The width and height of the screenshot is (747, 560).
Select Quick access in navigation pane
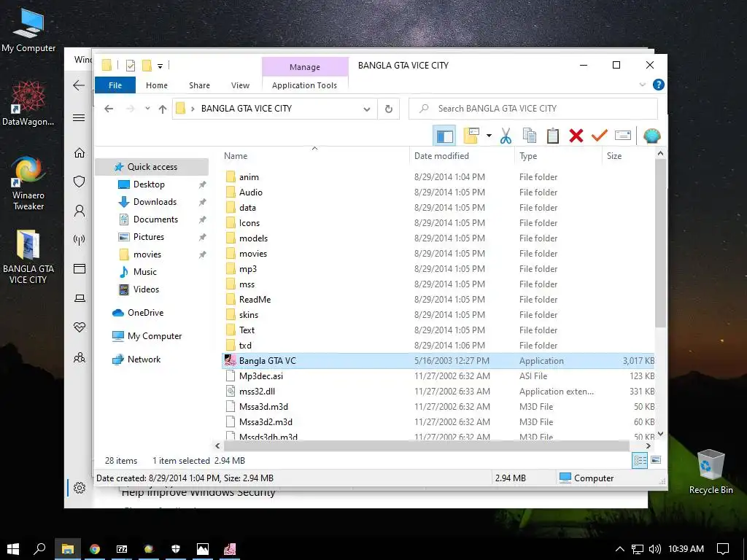click(x=152, y=167)
